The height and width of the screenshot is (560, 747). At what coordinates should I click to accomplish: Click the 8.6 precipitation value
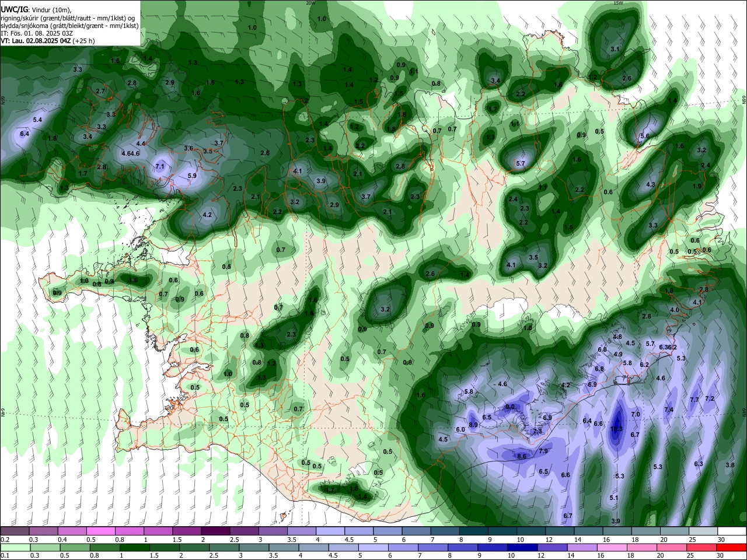[522, 456]
